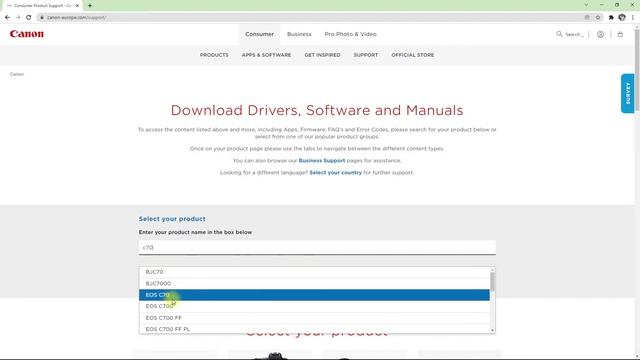Select BJC7000 from the suggestions
The width and height of the screenshot is (640, 360).
click(x=314, y=283)
